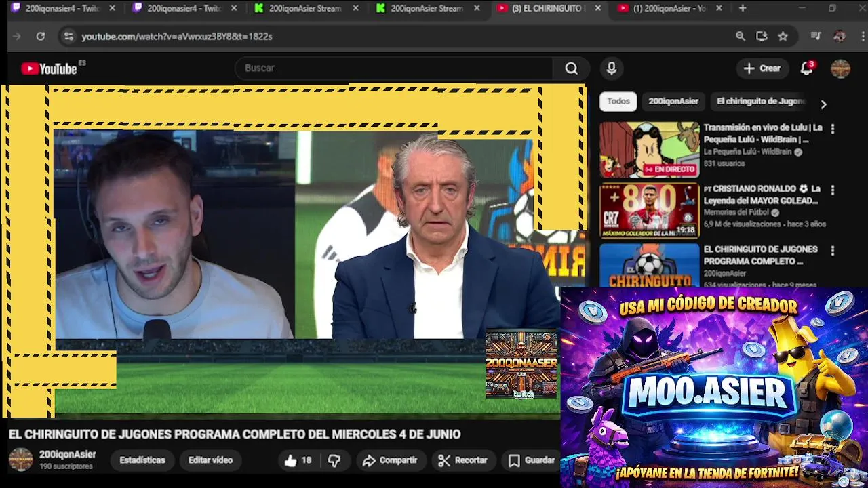Open Memorias del Fútbol channel link

[x=737, y=213]
